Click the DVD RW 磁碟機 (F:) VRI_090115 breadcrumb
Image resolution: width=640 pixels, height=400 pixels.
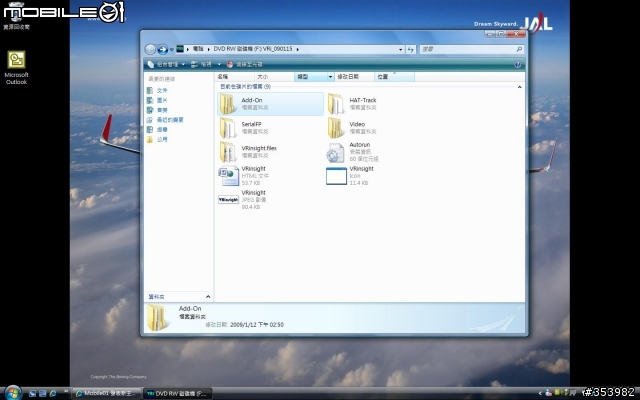coord(253,49)
